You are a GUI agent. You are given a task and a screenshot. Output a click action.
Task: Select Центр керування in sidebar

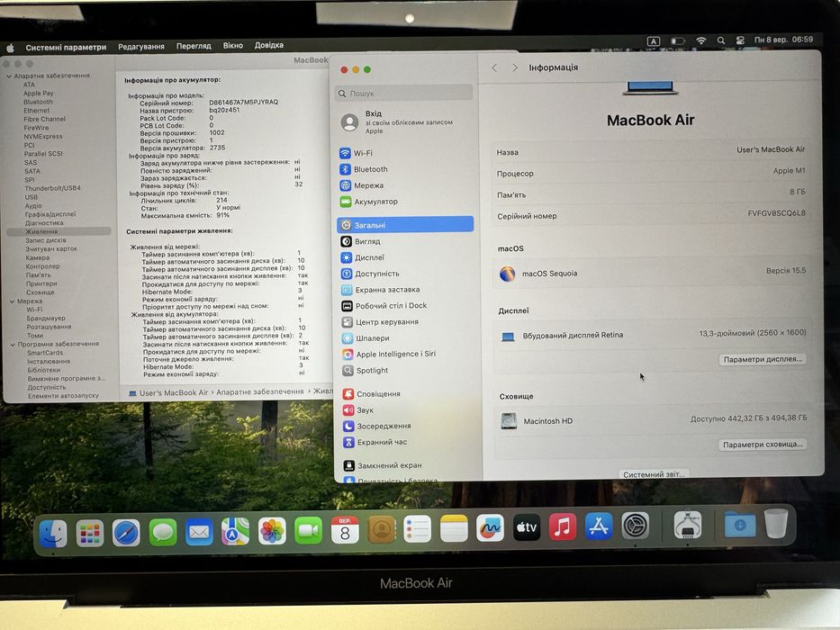(405, 322)
